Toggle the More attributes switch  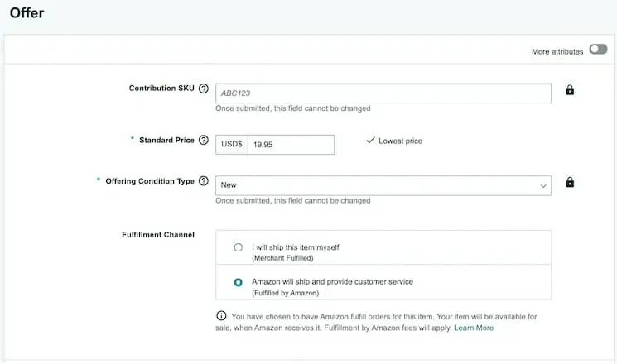[598, 50]
